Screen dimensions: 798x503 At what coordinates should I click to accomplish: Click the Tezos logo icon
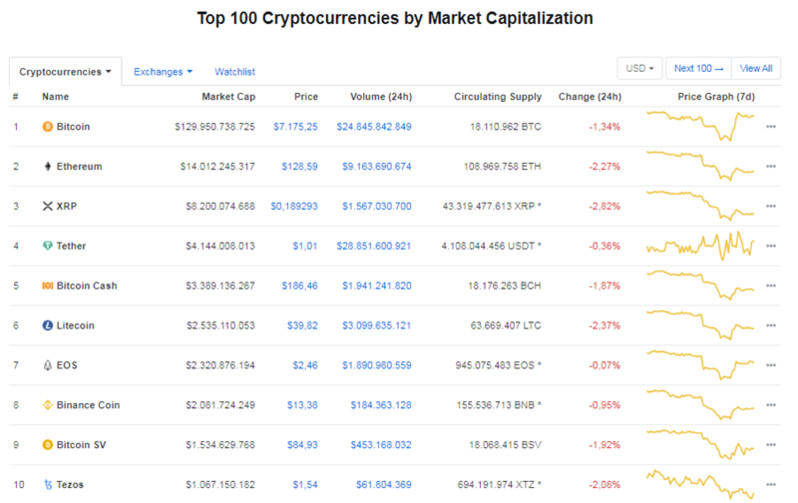47,485
